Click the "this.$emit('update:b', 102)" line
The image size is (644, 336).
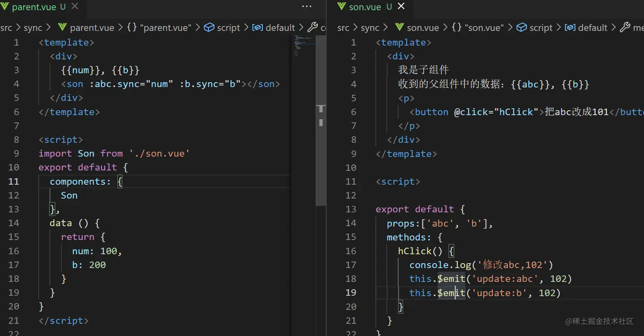[485, 293]
